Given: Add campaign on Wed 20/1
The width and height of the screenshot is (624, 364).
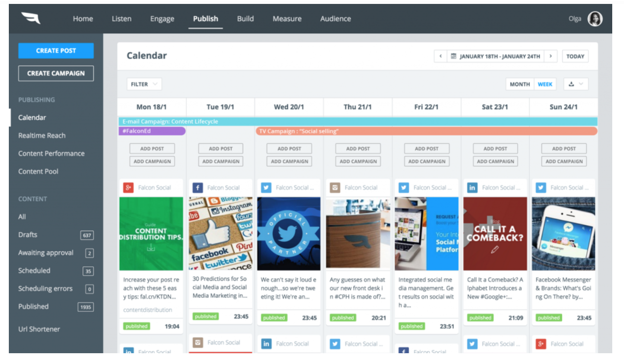Looking at the screenshot, I should coord(289,161).
